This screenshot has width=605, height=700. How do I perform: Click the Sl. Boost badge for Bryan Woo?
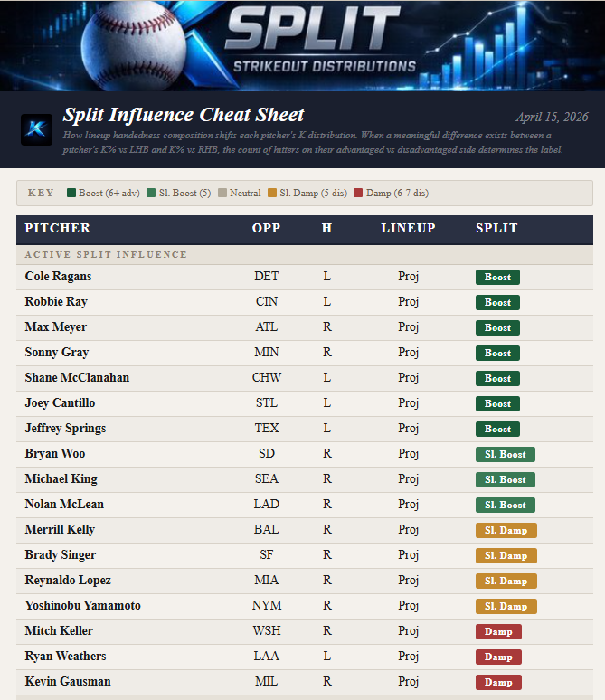506,455
